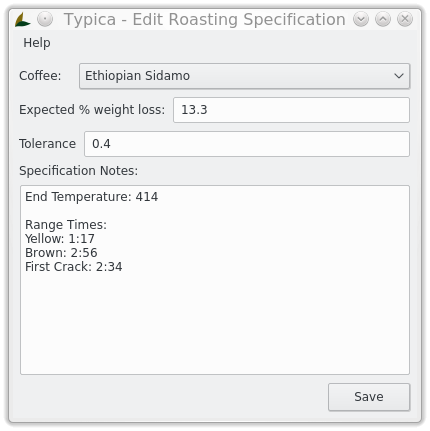Viewport: 430px width, 431px height.
Task: Click the Specification Notes: label
Action: [79, 171]
